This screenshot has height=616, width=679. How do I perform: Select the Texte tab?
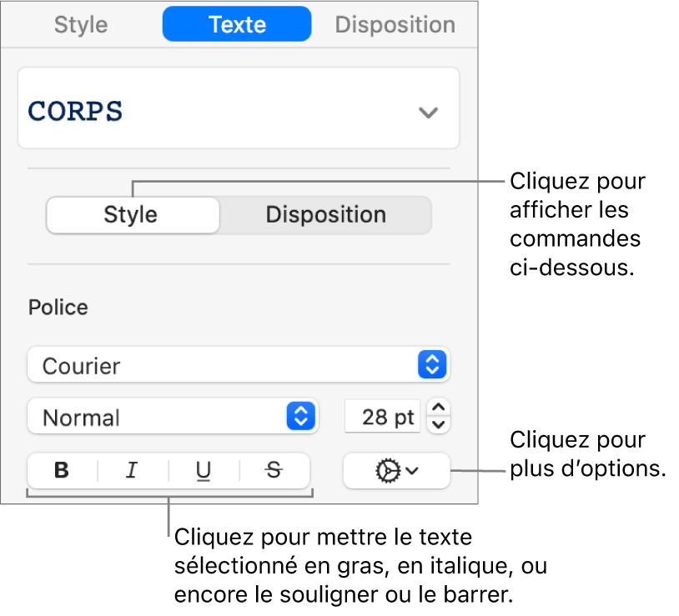[237, 24]
